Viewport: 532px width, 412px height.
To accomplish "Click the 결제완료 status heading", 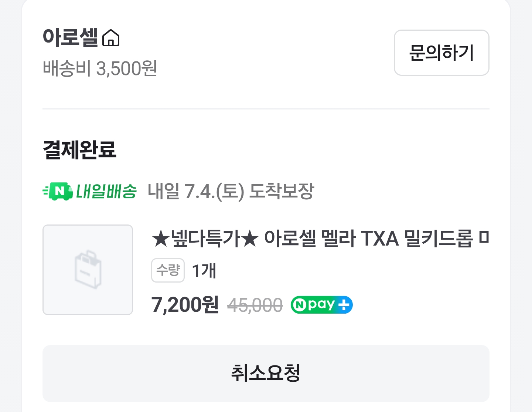I will coord(80,150).
